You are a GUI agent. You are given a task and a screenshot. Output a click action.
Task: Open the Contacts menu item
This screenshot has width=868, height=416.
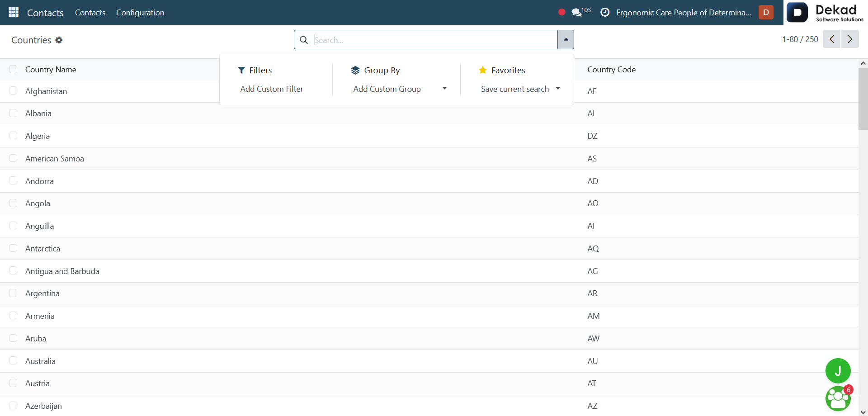(90, 13)
